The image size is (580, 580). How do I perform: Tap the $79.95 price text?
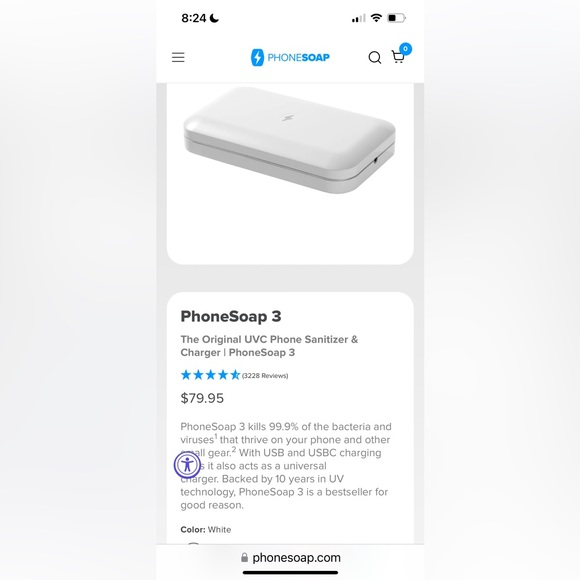pyautogui.click(x=202, y=398)
